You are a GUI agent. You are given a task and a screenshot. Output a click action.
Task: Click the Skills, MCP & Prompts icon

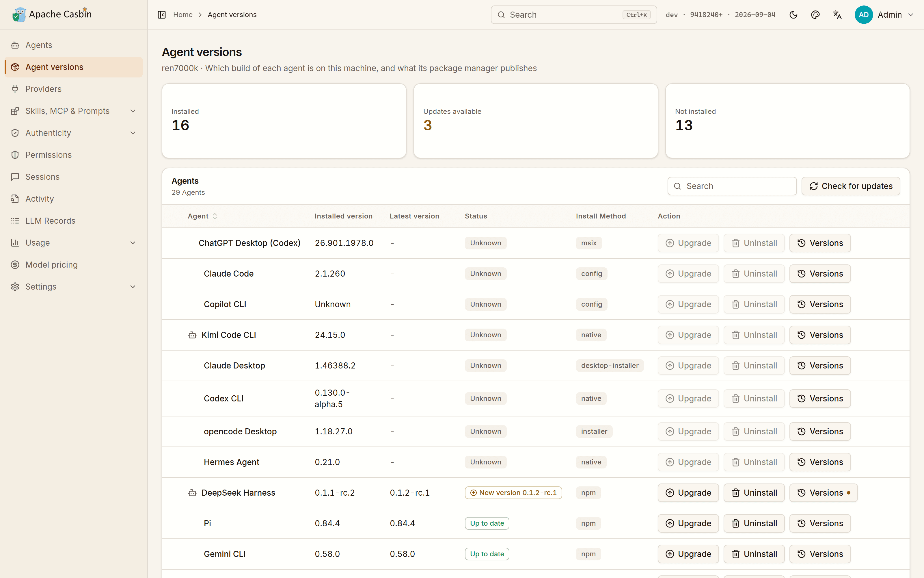[15, 111]
